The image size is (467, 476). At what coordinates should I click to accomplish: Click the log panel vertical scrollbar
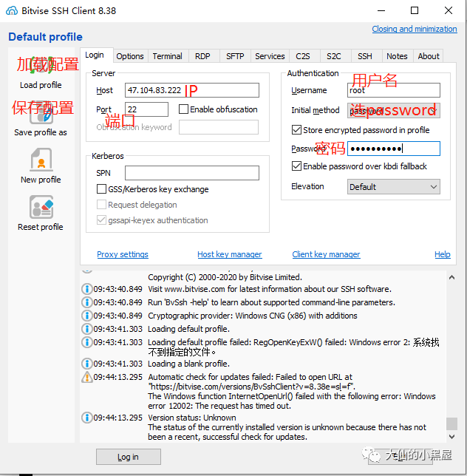[x=451, y=347]
